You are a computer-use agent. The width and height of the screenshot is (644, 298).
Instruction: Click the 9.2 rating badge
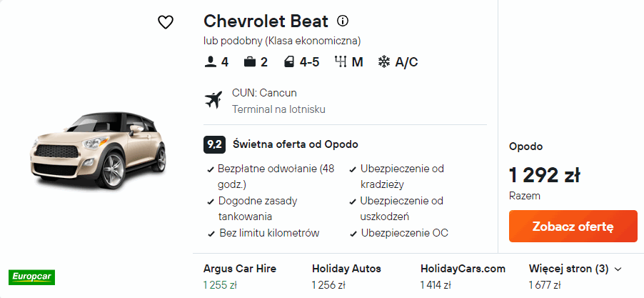click(214, 144)
